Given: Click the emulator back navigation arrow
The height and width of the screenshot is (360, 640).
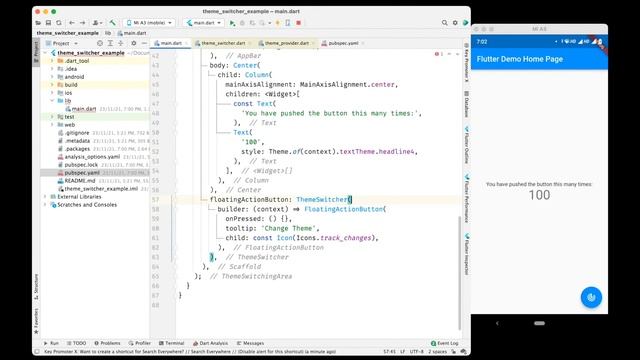Looking at the screenshot, I should (x=497, y=323).
